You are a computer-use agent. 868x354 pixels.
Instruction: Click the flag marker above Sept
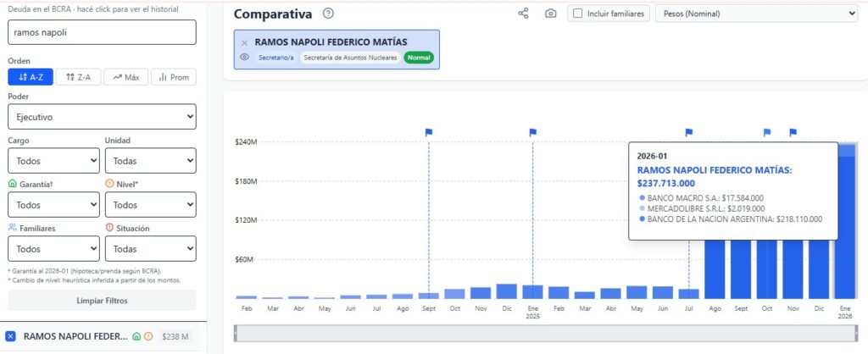tap(429, 132)
